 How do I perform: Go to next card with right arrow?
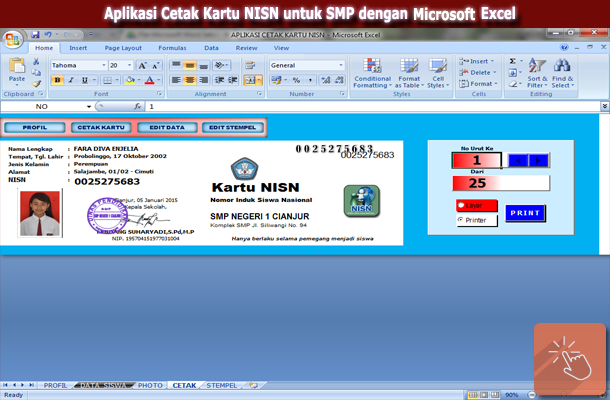(x=538, y=160)
